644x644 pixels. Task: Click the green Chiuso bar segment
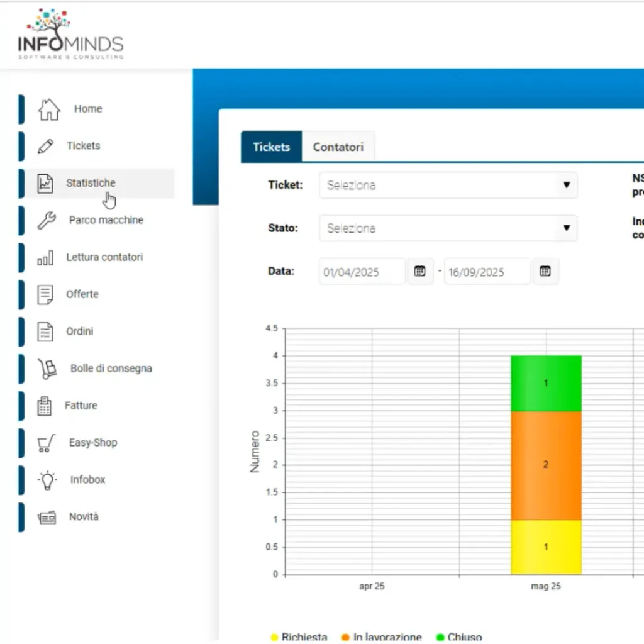click(x=546, y=383)
